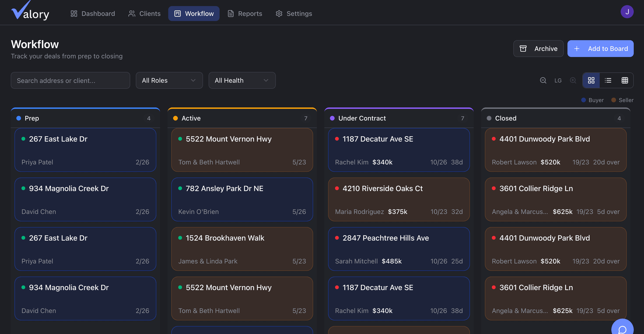Switch to table view of deals
The height and width of the screenshot is (334, 644).
pyautogui.click(x=625, y=80)
